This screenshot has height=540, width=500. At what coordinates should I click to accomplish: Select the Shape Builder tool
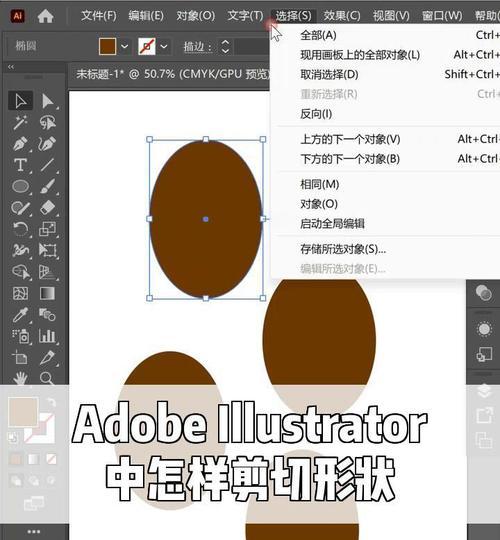click(x=20, y=272)
